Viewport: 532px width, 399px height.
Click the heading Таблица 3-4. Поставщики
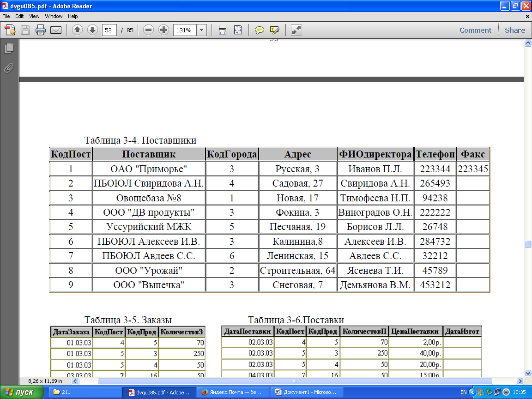(140, 140)
